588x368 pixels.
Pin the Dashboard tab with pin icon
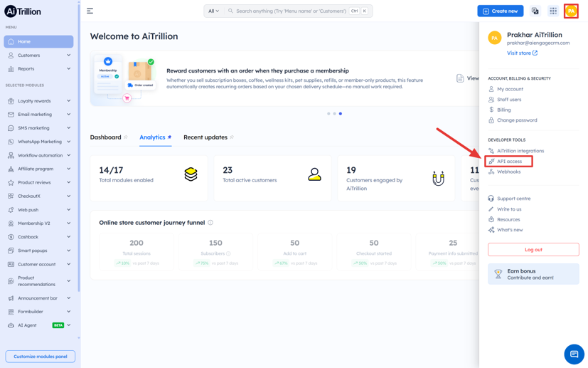126,137
